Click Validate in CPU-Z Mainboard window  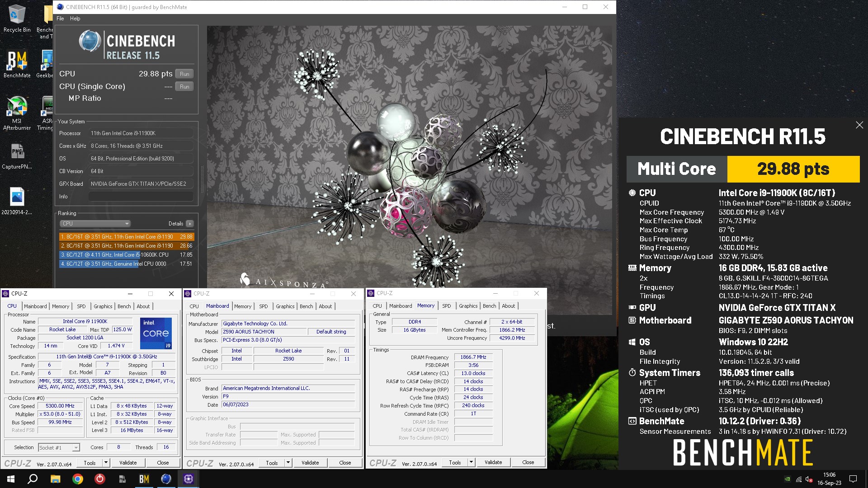(310, 463)
